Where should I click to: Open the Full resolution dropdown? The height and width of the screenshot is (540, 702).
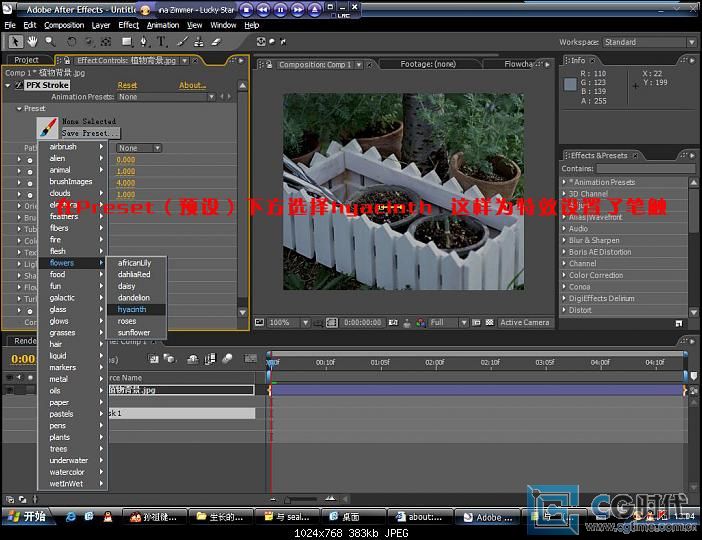pos(448,322)
